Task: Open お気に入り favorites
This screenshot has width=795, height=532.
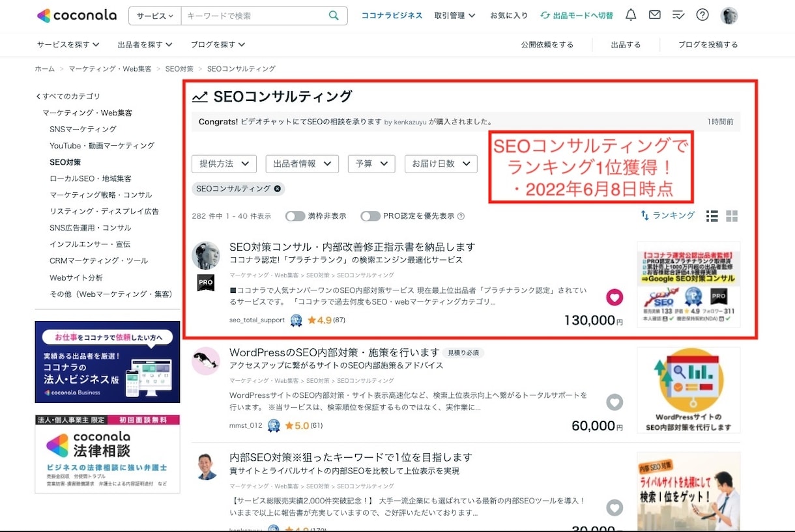Action: click(x=509, y=16)
